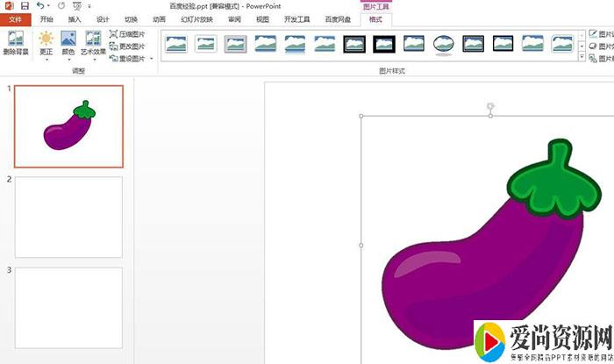This screenshot has height=364, width=614.
Task: Select slide 1 thumbnail with eggplant
Action: pos(68,126)
